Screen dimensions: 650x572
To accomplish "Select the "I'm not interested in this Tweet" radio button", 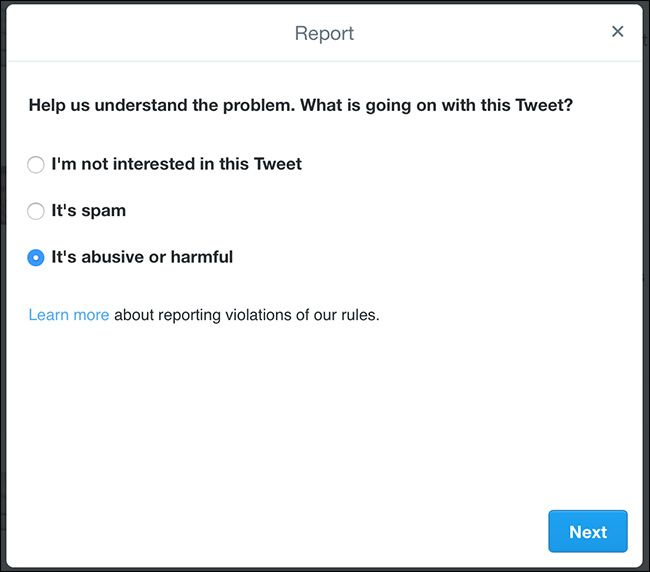I will point(36,164).
